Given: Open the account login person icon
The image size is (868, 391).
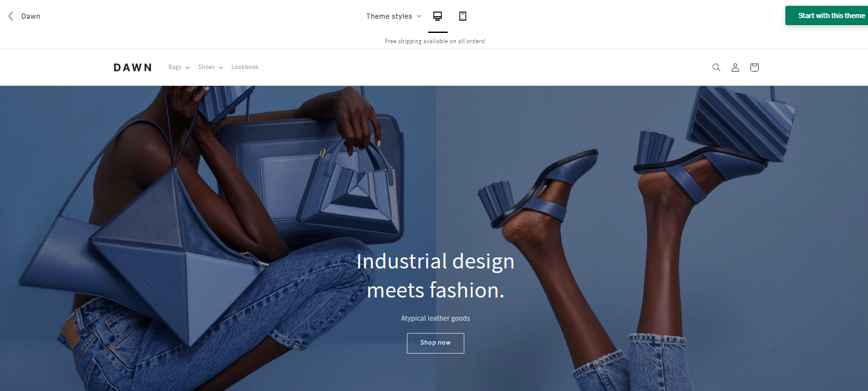Looking at the screenshot, I should pos(735,67).
